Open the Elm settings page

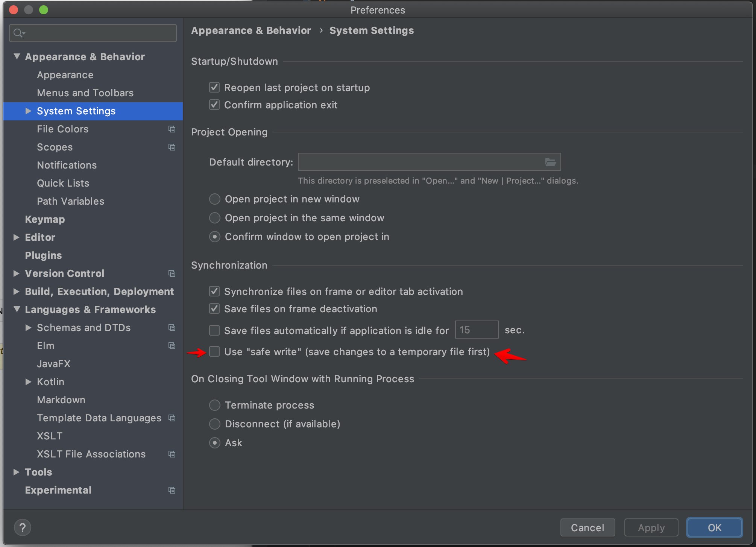pyautogui.click(x=46, y=346)
